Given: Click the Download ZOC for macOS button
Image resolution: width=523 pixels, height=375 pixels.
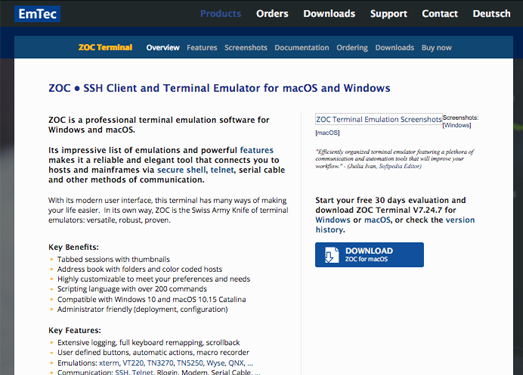Looking at the screenshot, I should click(369, 255).
